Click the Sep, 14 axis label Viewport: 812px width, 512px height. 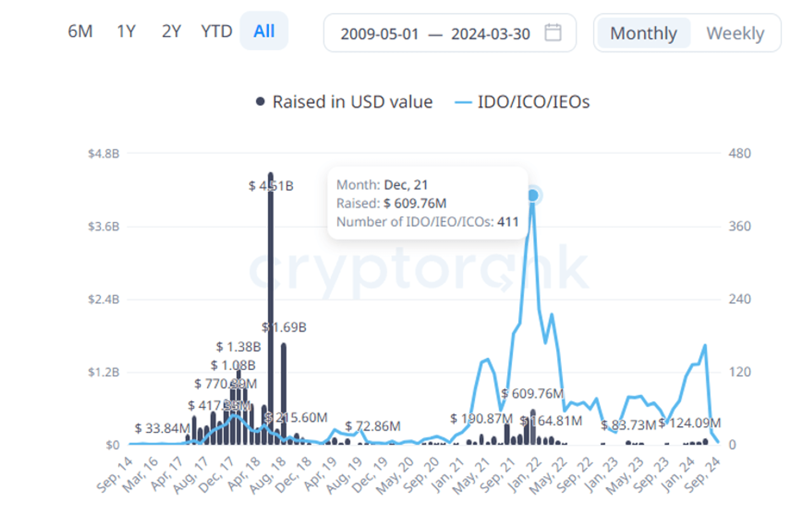(115, 474)
